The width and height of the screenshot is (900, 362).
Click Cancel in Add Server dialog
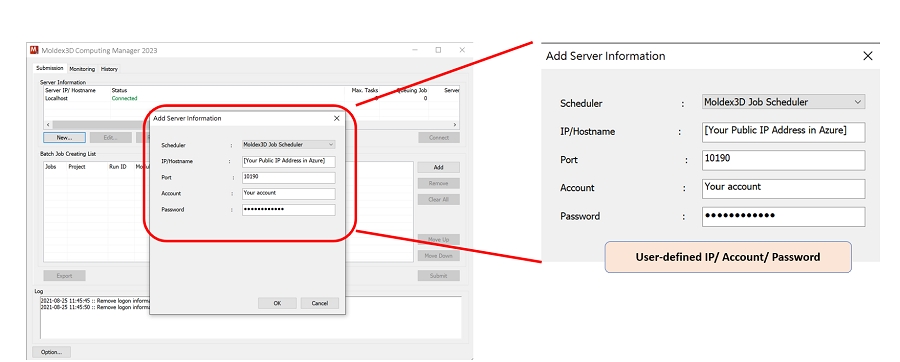tap(320, 303)
